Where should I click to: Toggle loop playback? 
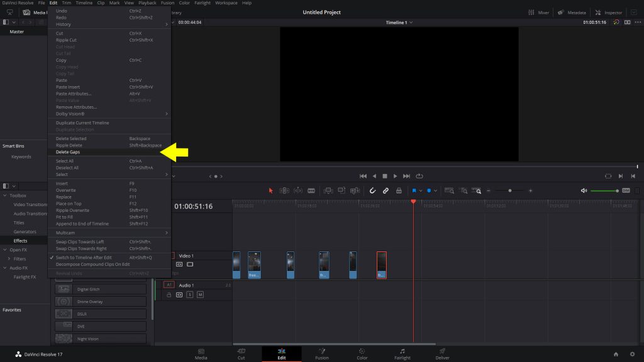(419, 176)
